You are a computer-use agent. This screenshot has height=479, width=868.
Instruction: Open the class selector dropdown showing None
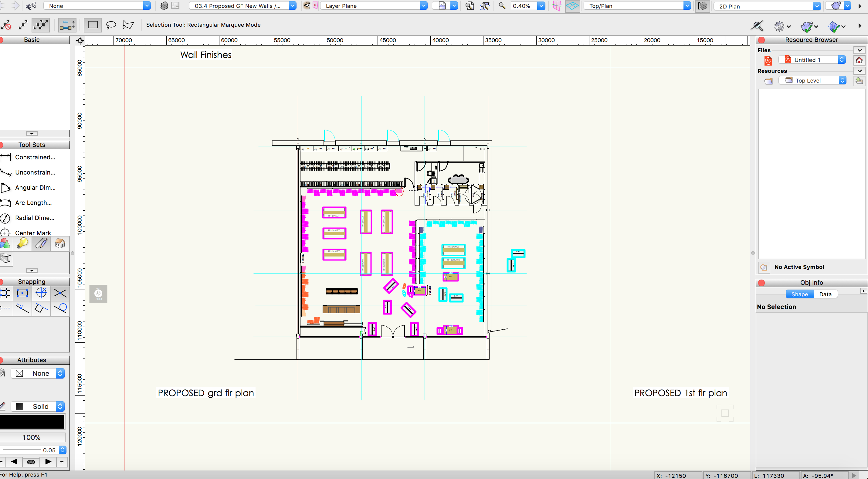tap(97, 5)
